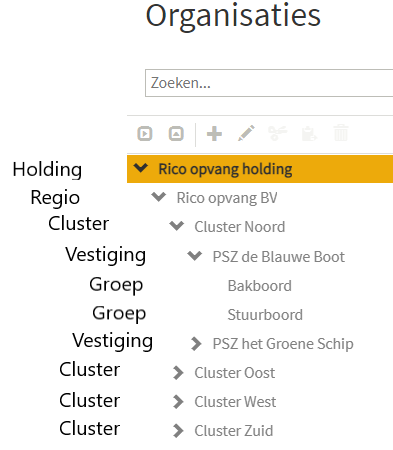Click the collapse all nodes icon
The image size is (393, 450).
pyautogui.click(x=176, y=134)
